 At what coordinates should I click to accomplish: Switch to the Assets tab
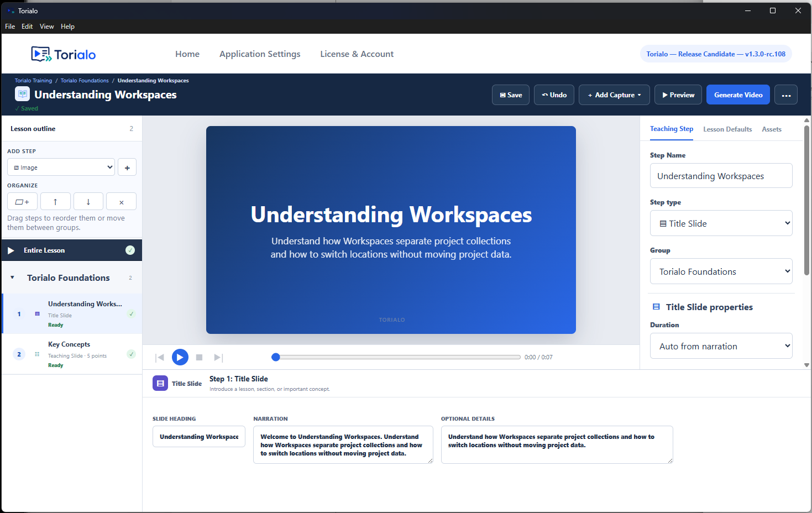(x=772, y=129)
